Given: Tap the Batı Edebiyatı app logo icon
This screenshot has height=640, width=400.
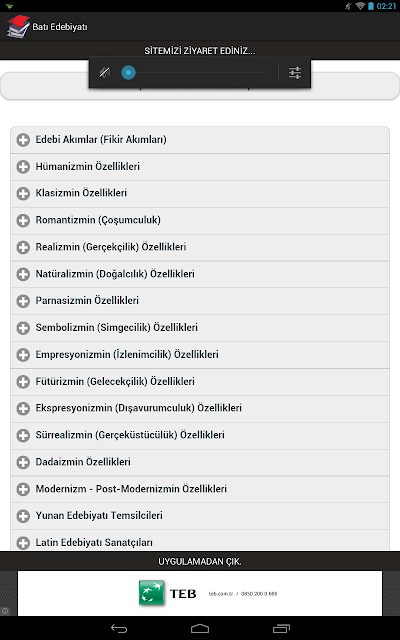Looking at the screenshot, I should pos(18,27).
